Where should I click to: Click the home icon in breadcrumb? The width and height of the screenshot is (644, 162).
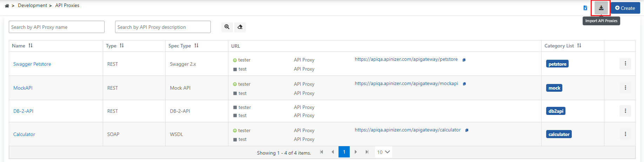[7, 6]
